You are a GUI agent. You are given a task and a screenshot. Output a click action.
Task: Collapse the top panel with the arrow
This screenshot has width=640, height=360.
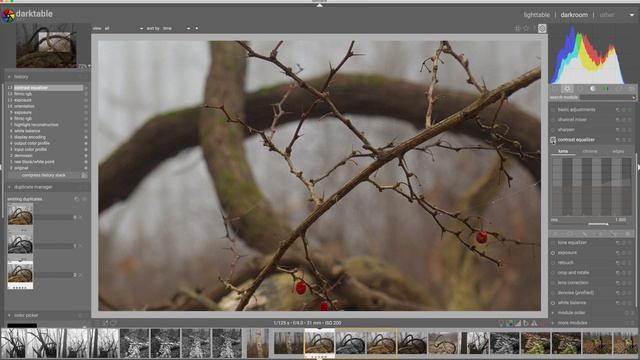tap(320, 5)
